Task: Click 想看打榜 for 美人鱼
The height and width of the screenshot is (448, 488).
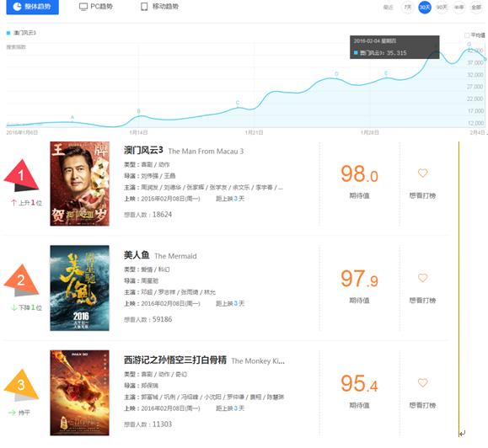Action: [422, 301]
